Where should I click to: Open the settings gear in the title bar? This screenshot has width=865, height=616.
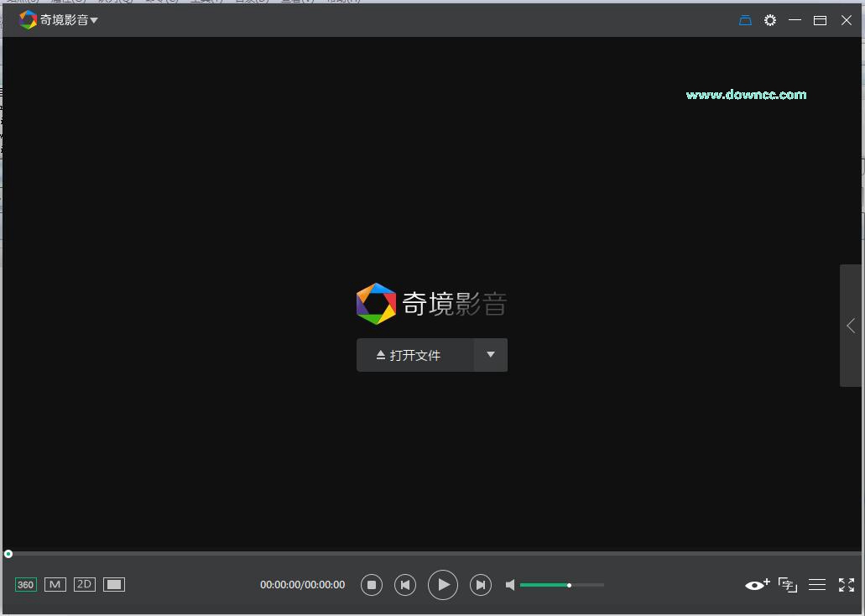[x=770, y=20]
